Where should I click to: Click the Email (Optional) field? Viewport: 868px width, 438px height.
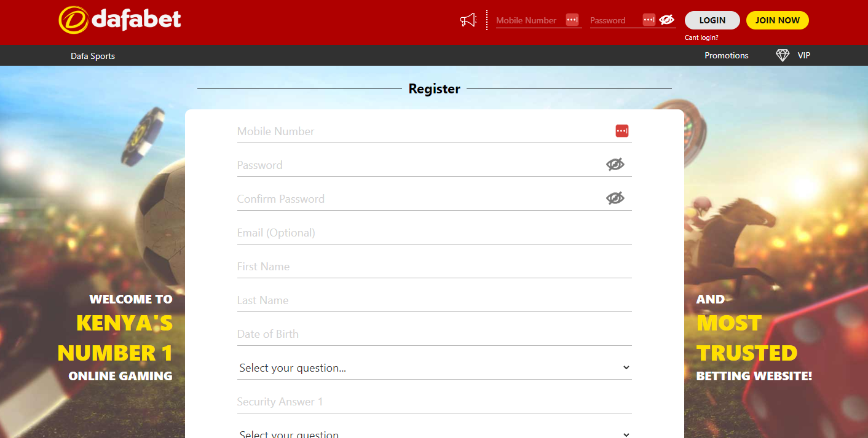coord(435,233)
